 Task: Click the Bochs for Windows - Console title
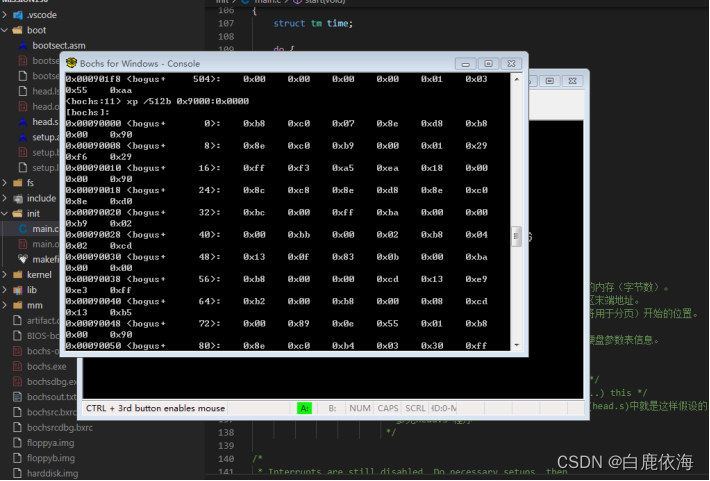click(x=140, y=64)
